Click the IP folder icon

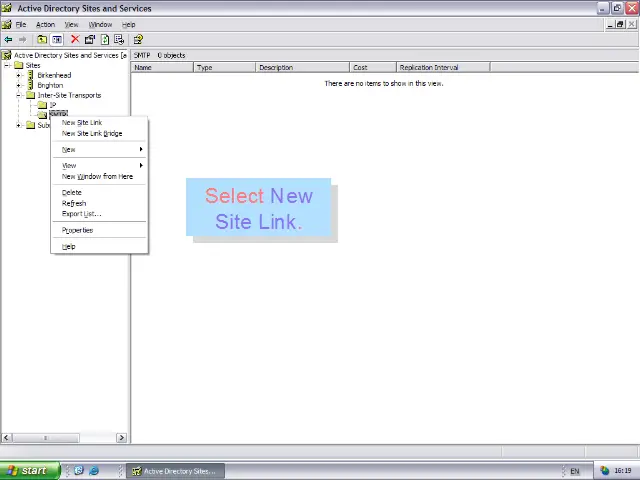coord(42,105)
